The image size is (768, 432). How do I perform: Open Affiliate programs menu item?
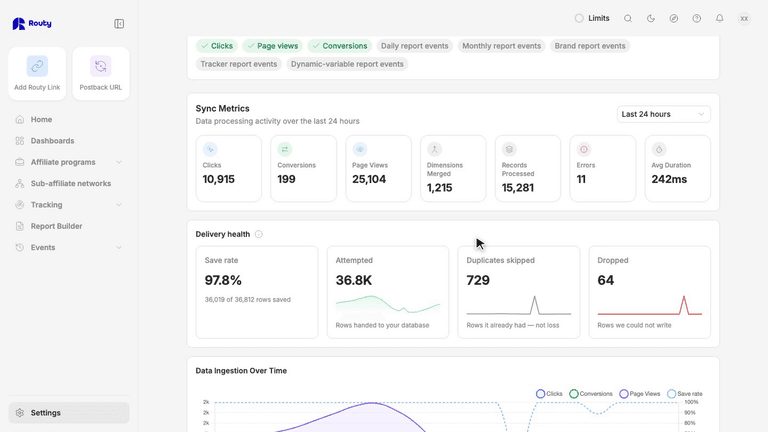tap(69, 162)
